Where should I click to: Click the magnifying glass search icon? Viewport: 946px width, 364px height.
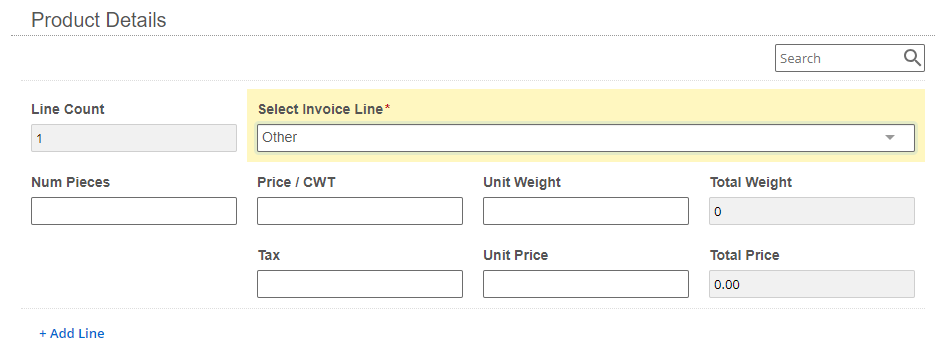pyautogui.click(x=912, y=58)
